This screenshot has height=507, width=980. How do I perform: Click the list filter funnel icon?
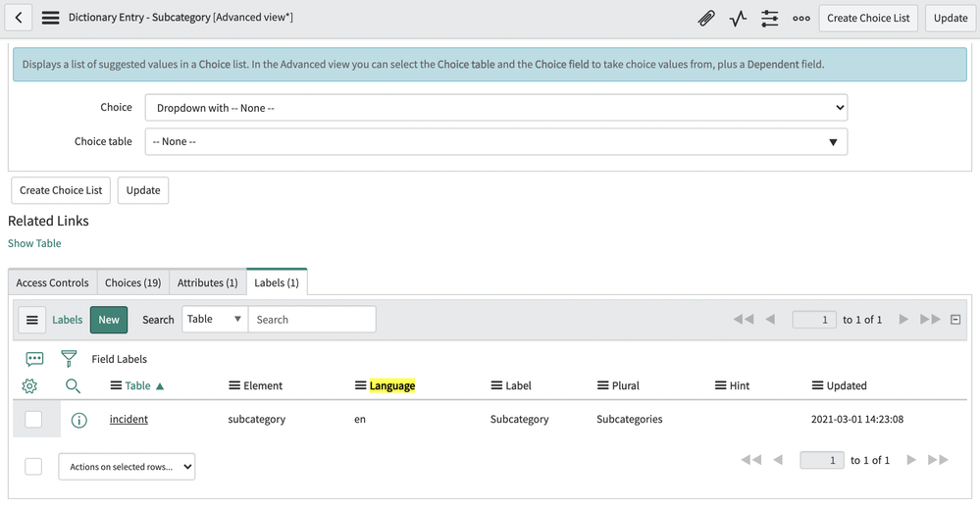[69, 359]
